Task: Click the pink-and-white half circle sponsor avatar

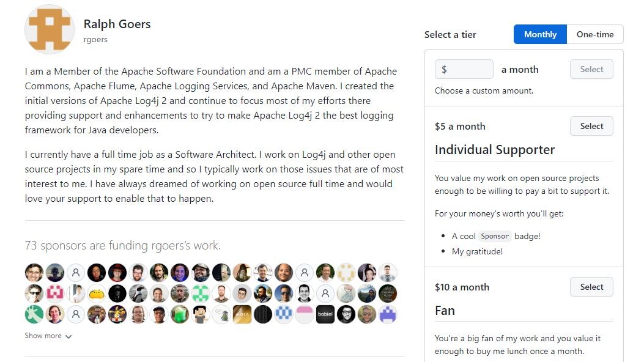Action: [x=305, y=314]
